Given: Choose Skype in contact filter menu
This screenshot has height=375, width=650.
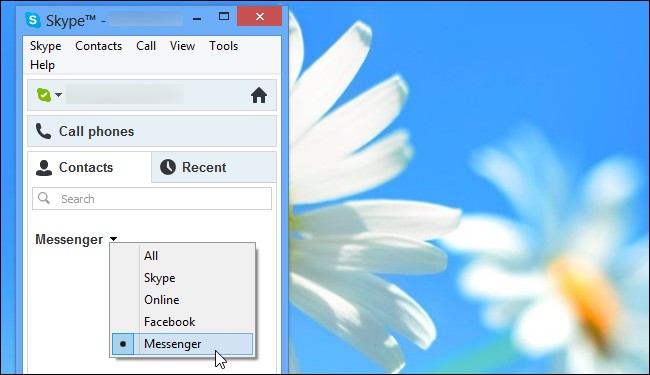Looking at the screenshot, I should (182, 278).
